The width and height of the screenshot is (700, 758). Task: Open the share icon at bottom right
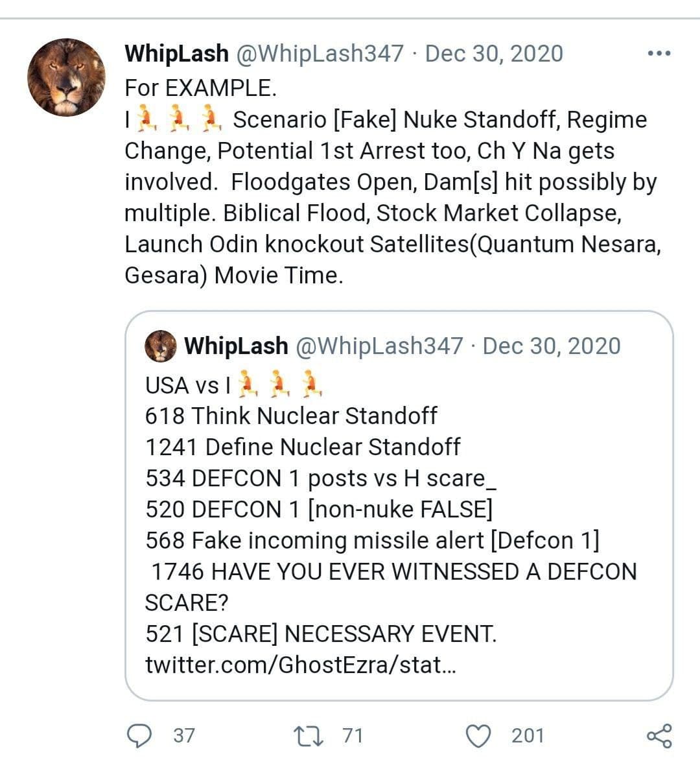(659, 736)
